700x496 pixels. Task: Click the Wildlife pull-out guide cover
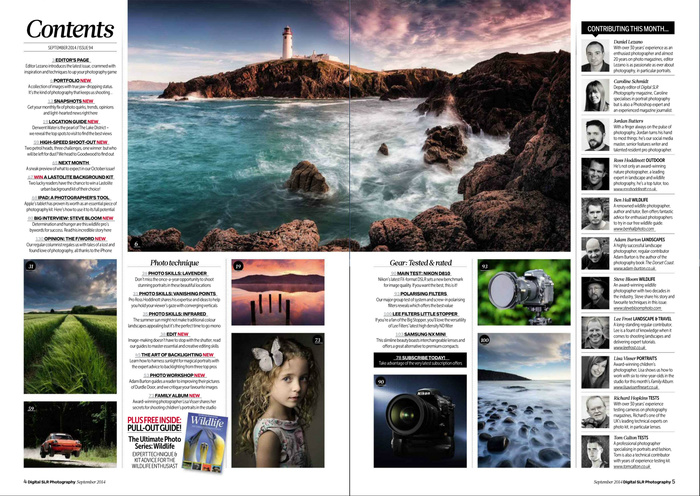coord(205,442)
